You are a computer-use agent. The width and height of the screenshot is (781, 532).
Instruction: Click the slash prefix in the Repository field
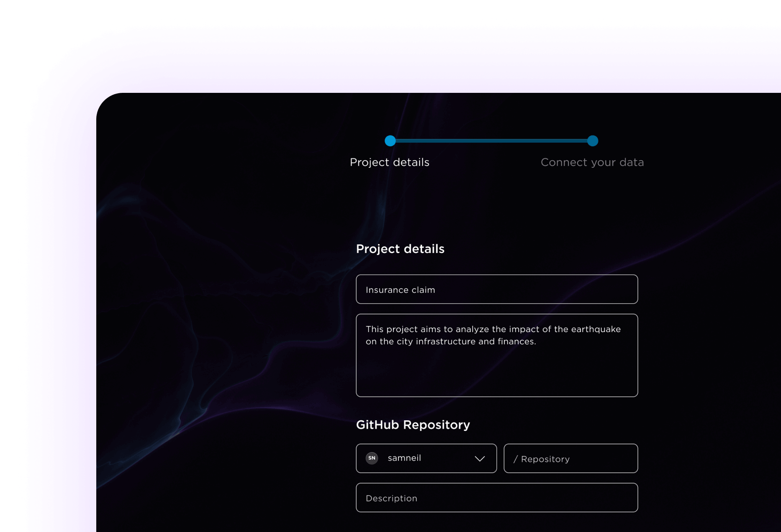point(515,459)
